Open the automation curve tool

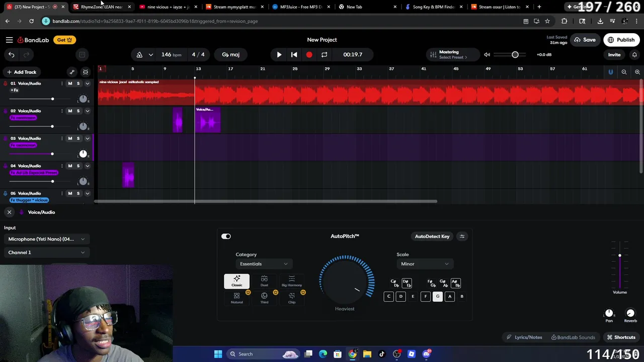(72, 72)
